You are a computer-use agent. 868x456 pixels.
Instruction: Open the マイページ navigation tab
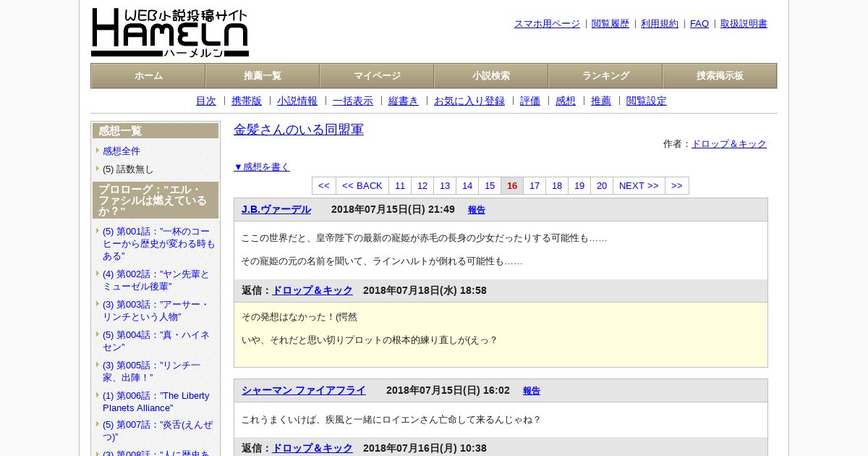coord(377,75)
